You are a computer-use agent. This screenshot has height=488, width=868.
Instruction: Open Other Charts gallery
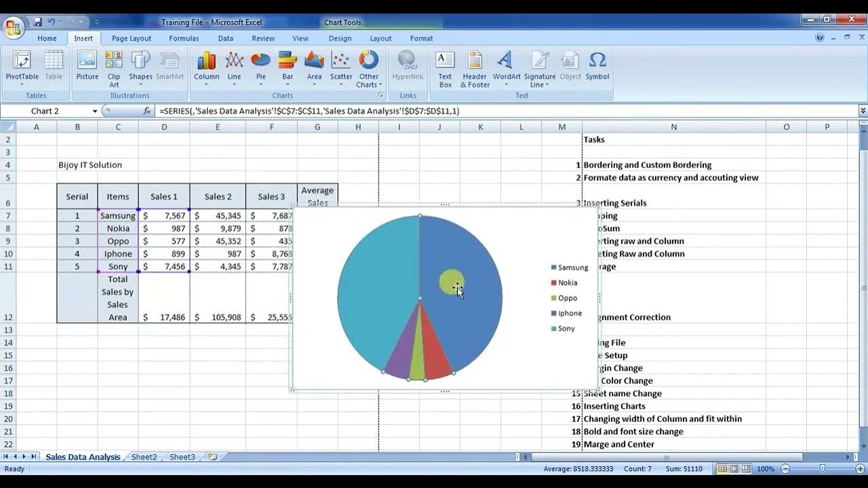(x=369, y=68)
